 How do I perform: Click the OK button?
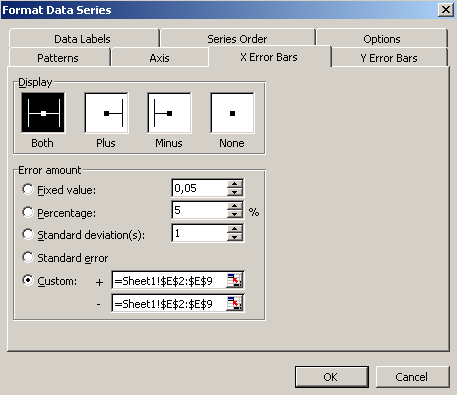[332, 377]
